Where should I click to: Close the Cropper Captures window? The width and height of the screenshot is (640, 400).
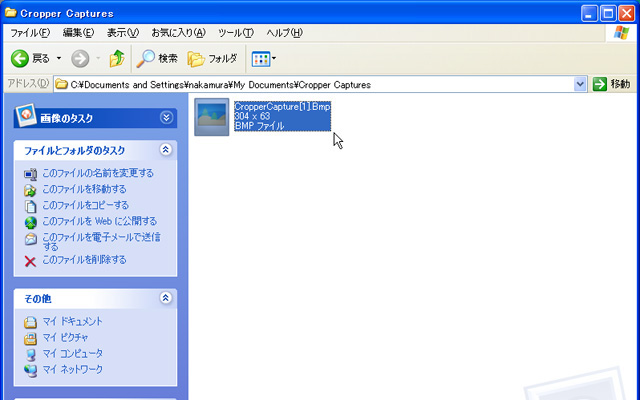click(x=627, y=13)
